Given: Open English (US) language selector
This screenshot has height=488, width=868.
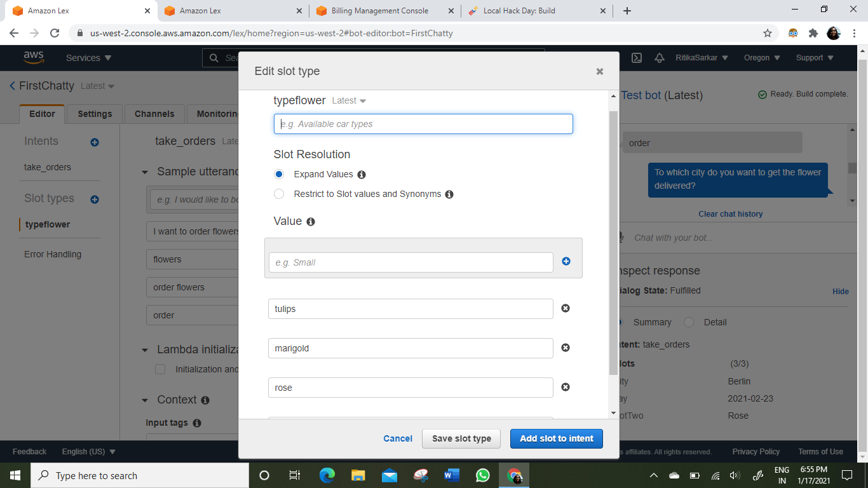Looking at the screenshot, I should (x=89, y=452).
